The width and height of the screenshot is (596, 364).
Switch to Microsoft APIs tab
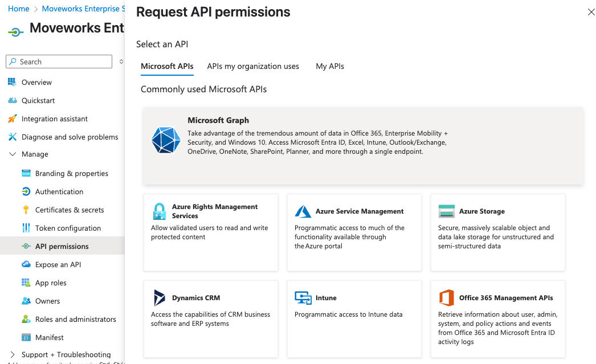(x=167, y=66)
